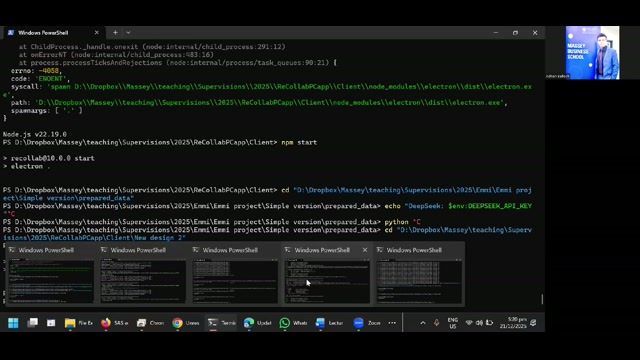640x360 pixels.
Task: Open Task View from the taskbar
Action: coord(32,323)
